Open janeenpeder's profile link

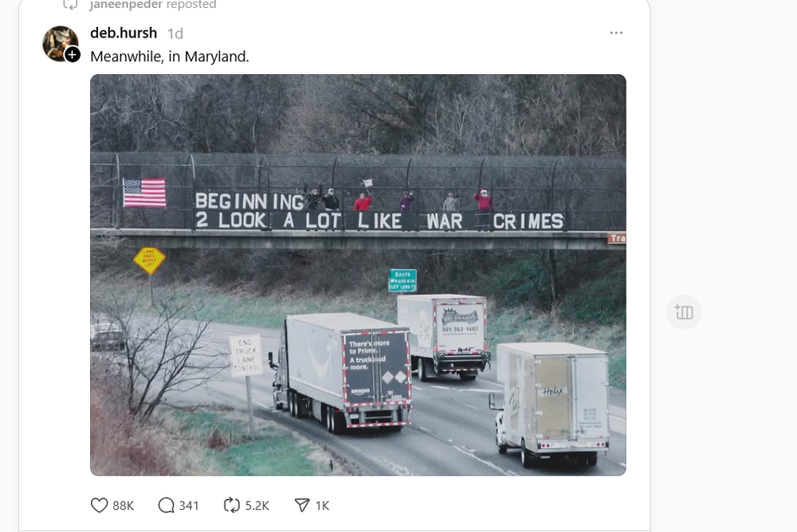(123, 5)
